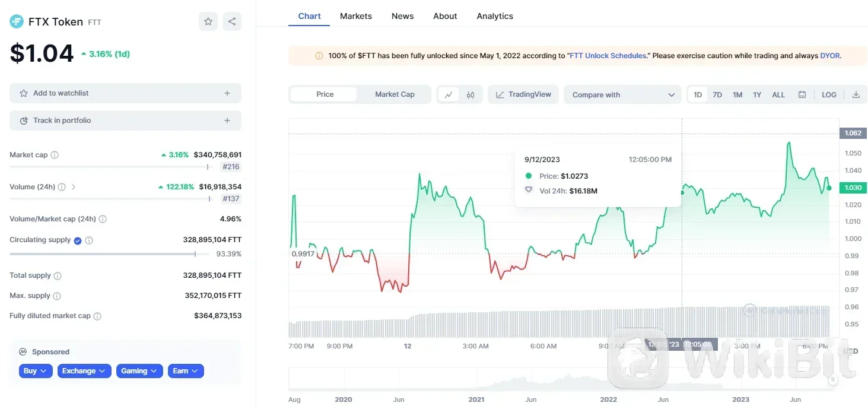Viewport: 868px width, 406px height.
Task: Click the download chart data icon
Action: pyautogui.click(x=856, y=94)
